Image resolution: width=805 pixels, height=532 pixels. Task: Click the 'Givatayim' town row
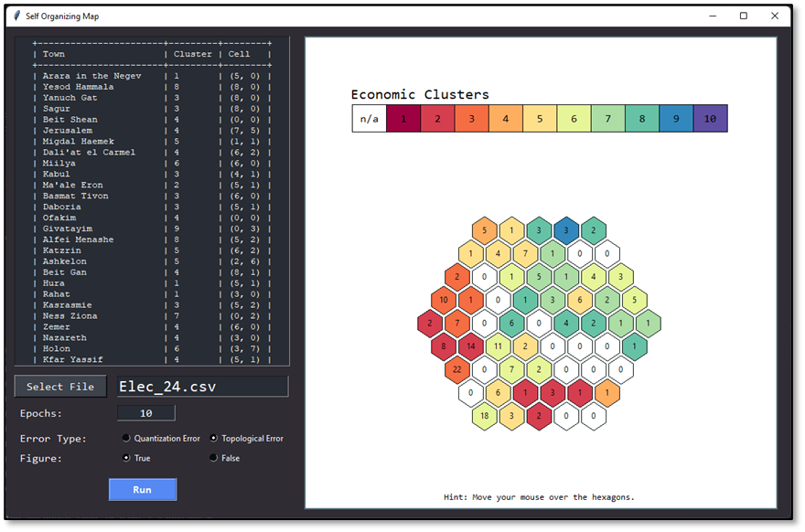pyautogui.click(x=152, y=229)
